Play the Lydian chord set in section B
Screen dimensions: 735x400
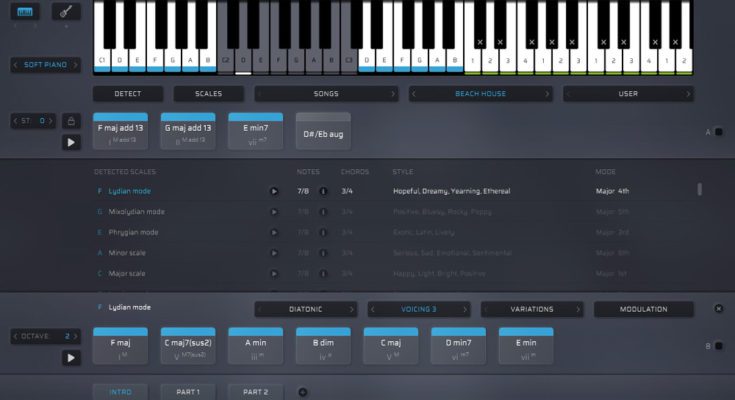coord(70,357)
